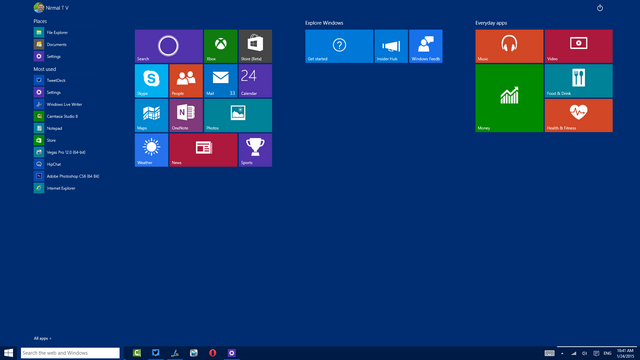Launch Adobe Photoshop CS6 (64 Bit)
640x360 pixels.
tap(67, 176)
